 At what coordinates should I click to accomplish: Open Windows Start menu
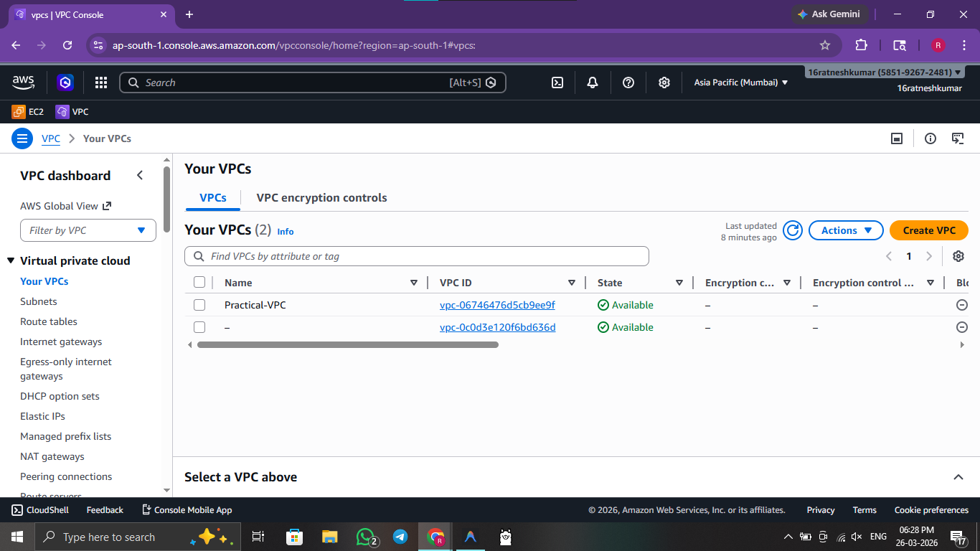click(17, 537)
